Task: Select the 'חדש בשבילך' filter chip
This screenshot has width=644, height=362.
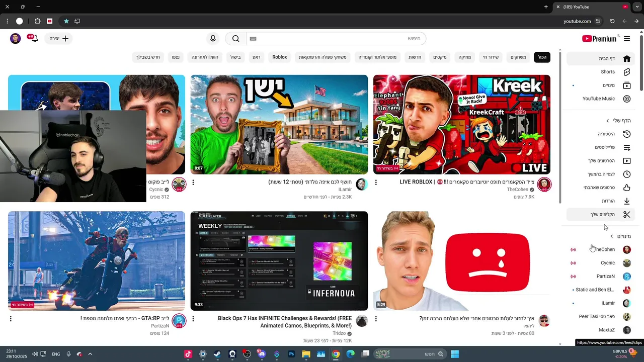Action: click(148, 57)
